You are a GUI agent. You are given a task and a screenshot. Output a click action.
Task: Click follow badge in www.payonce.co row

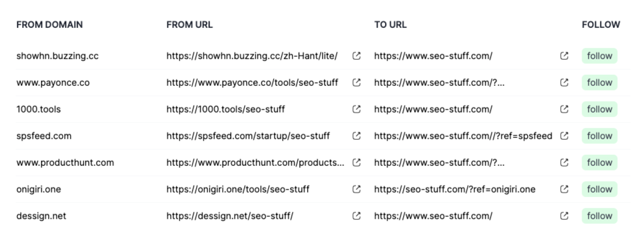(600, 83)
